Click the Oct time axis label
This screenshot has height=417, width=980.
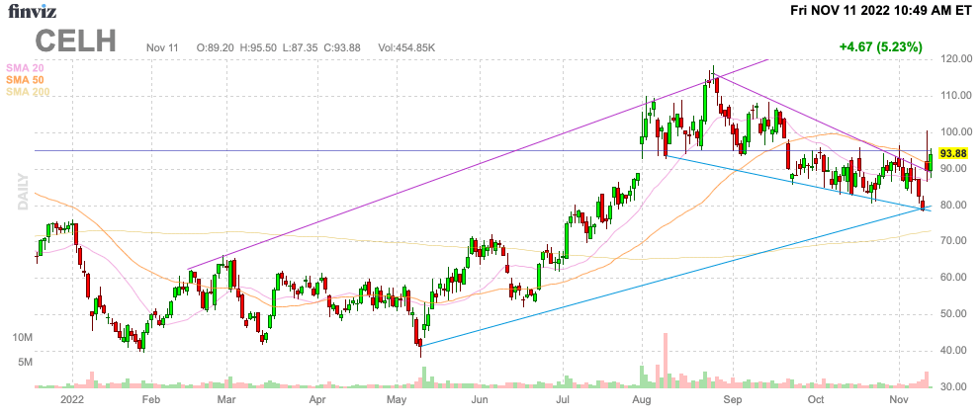(x=816, y=399)
